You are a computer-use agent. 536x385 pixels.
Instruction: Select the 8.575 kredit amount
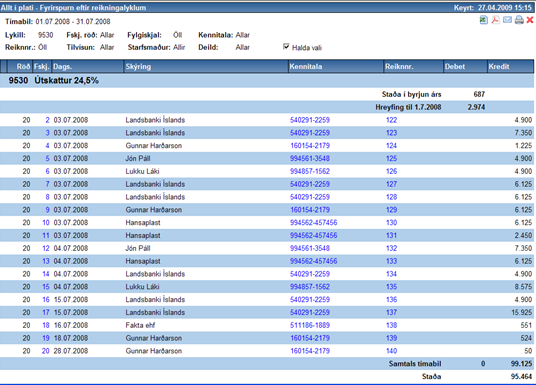tap(523, 287)
